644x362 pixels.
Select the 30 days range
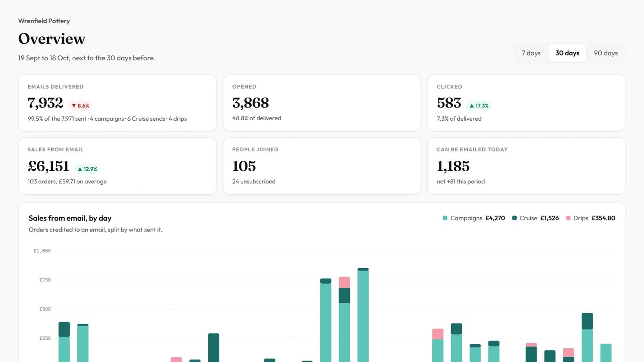[x=567, y=53]
